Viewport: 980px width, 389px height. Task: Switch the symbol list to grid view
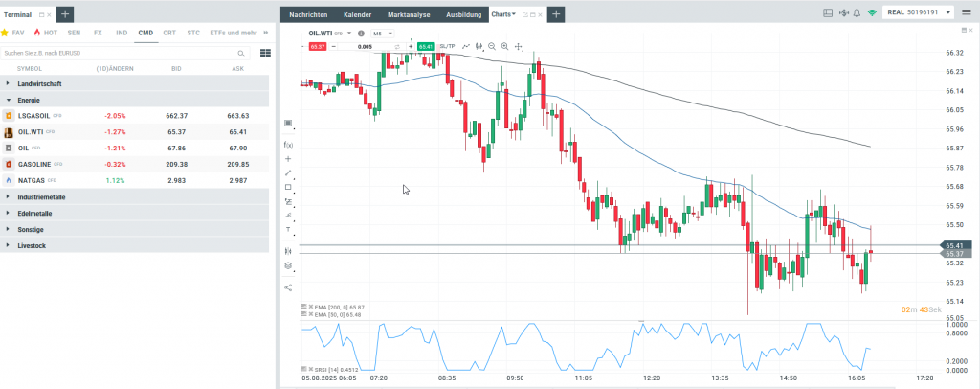(x=265, y=53)
